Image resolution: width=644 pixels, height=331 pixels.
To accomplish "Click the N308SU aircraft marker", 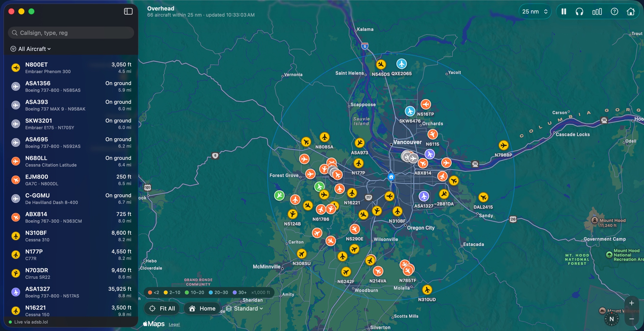I will click(302, 254).
